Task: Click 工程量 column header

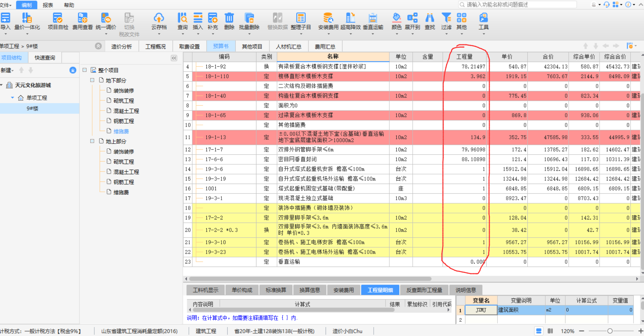Action: [464, 57]
